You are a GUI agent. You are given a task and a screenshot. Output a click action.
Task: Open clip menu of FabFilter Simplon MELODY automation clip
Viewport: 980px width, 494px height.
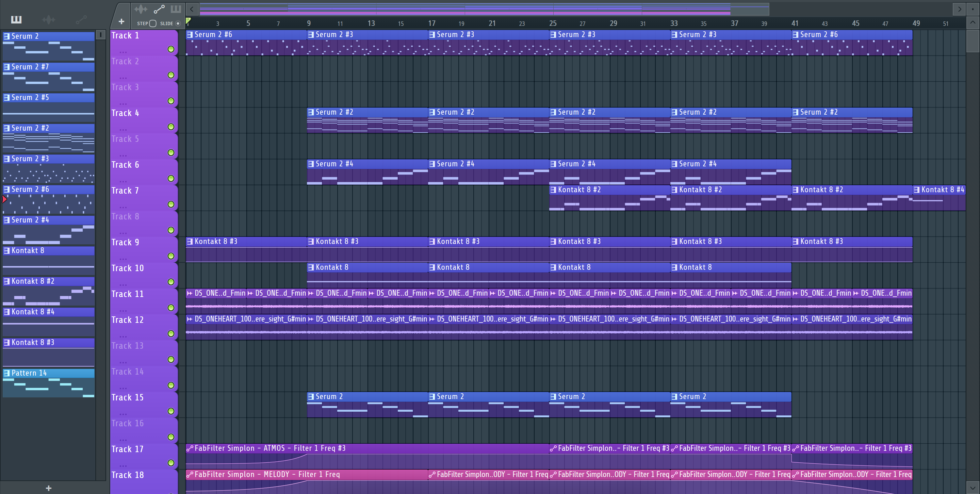(190, 475)
